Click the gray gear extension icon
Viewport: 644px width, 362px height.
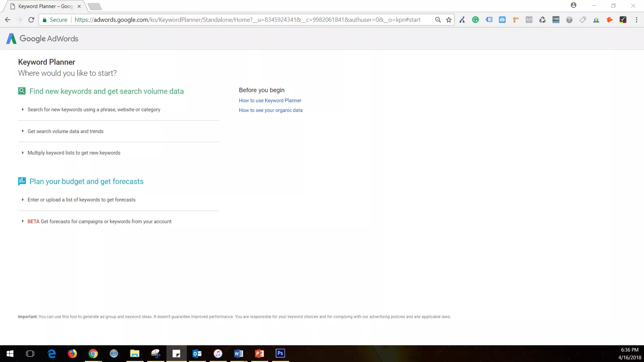pos(569,19)
